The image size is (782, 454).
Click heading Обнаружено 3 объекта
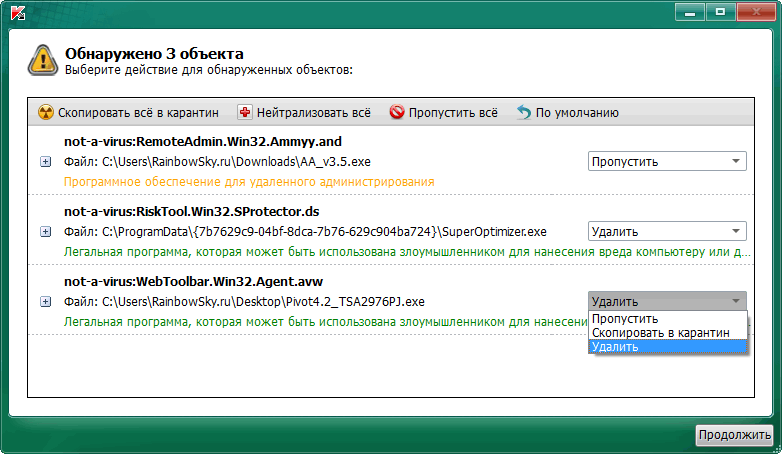pos(154,53)
